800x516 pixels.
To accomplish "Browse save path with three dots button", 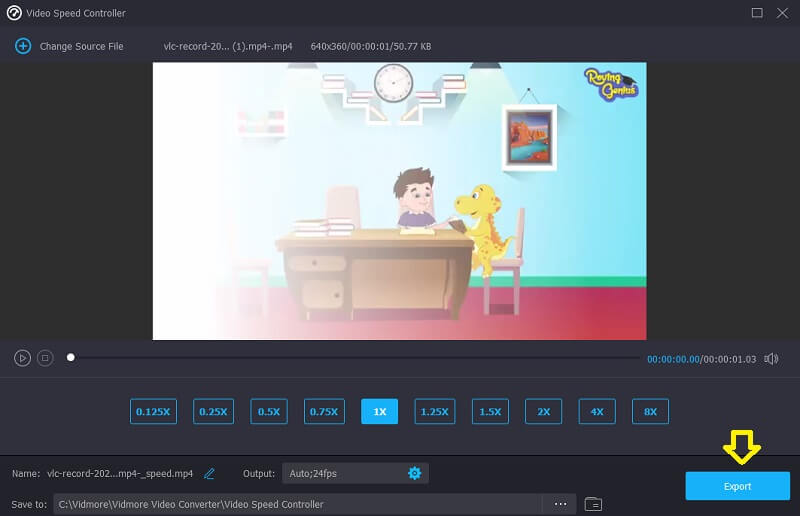I will pyautogui.click(x=560, y=504).
